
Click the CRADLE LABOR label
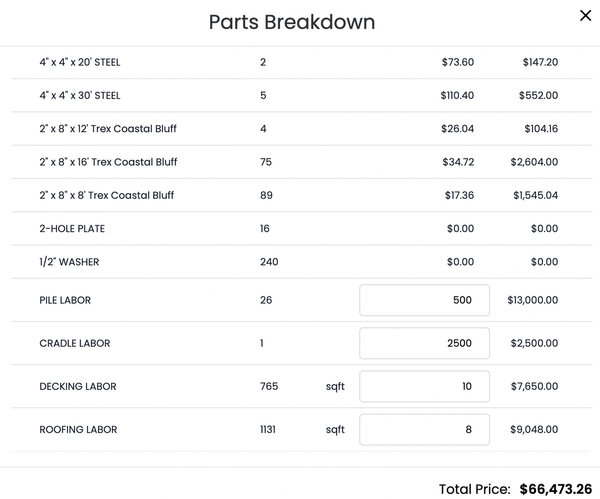coord(75,343)
